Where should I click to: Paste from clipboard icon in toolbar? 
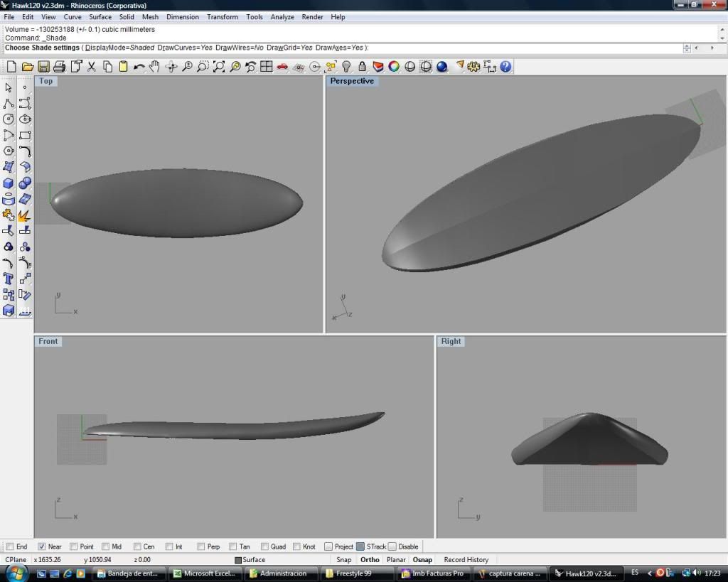pyautogui.click(x=123, y=67)
